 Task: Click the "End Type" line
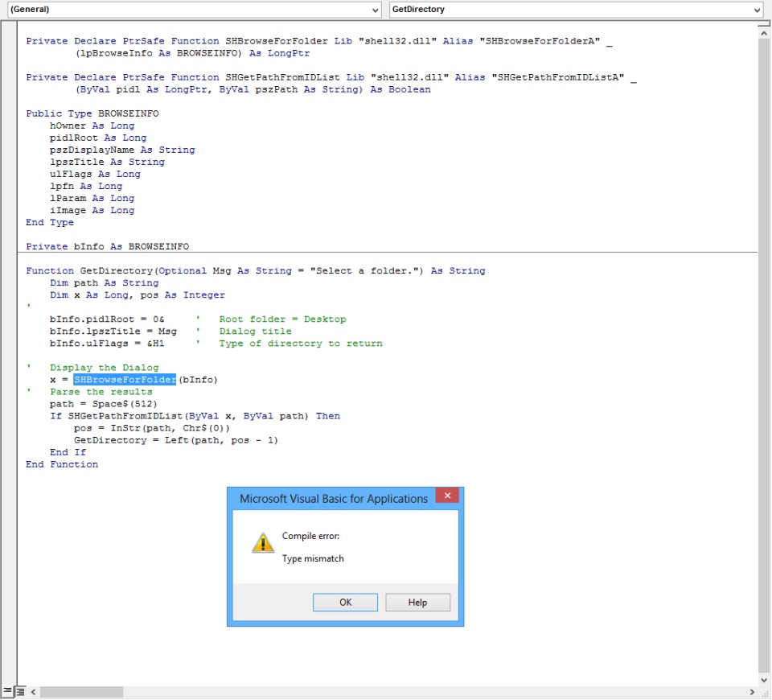tap(50, 222)
